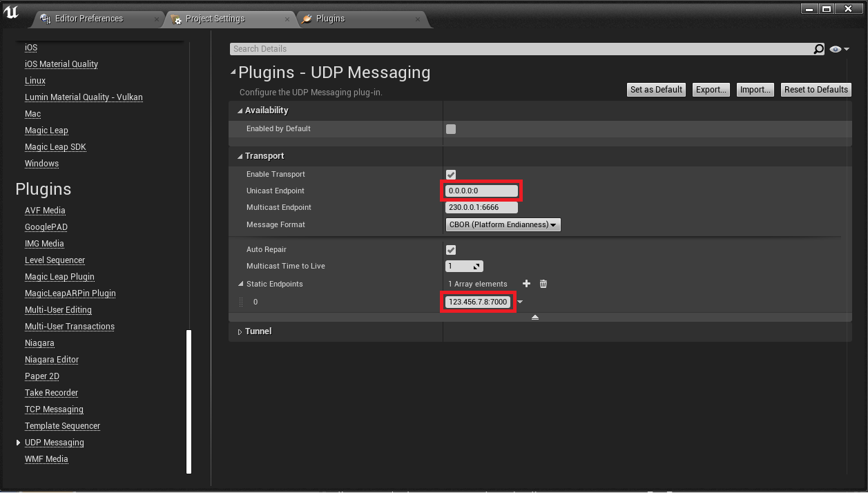Select UDP Messaging in sidebar
Image resolution: width=868 pixels, height=493 pixels.
coord(55,443)
